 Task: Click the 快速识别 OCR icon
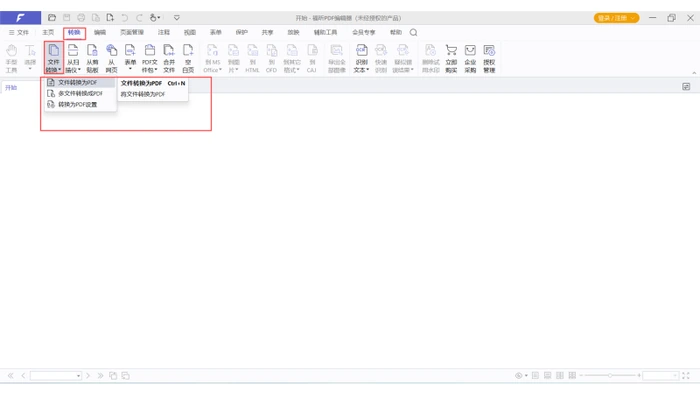[x=381, y=58]
